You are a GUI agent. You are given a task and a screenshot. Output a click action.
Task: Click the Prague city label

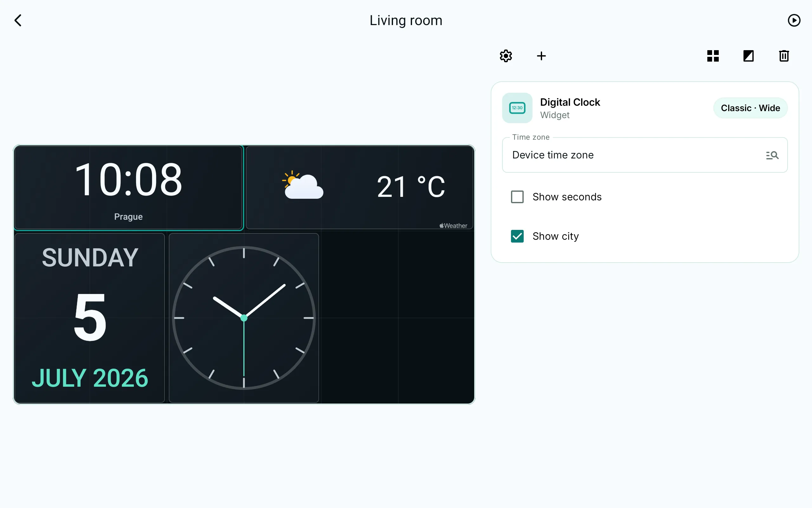[128, 217]
